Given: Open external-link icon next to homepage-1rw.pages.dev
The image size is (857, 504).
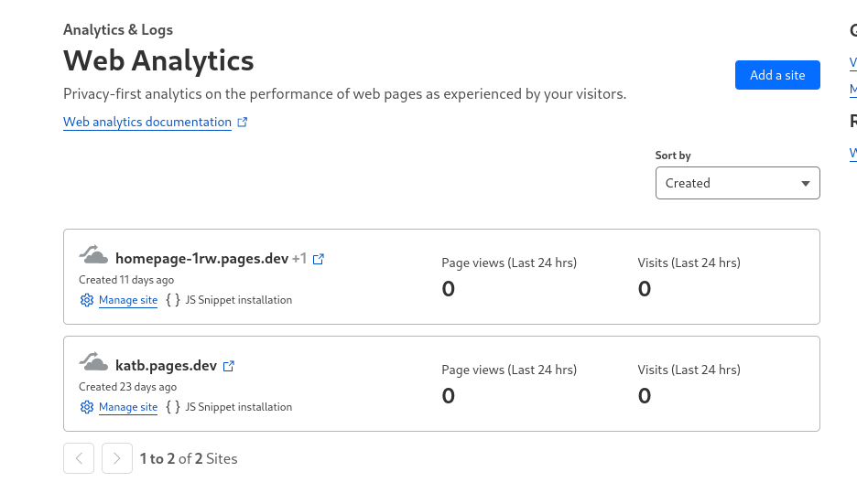Looking at the screenshot, I should click(x=319, y=259).
